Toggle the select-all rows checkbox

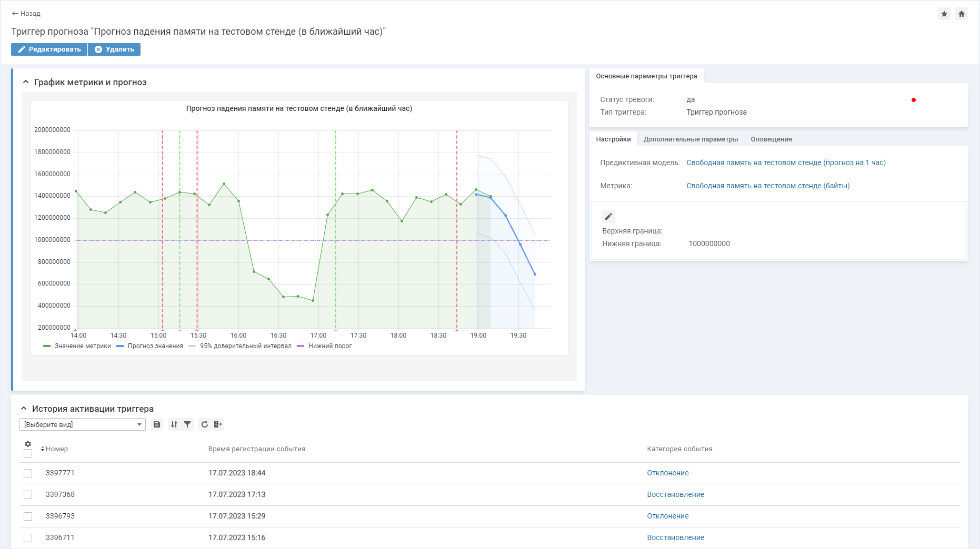(x=28, y=453)
